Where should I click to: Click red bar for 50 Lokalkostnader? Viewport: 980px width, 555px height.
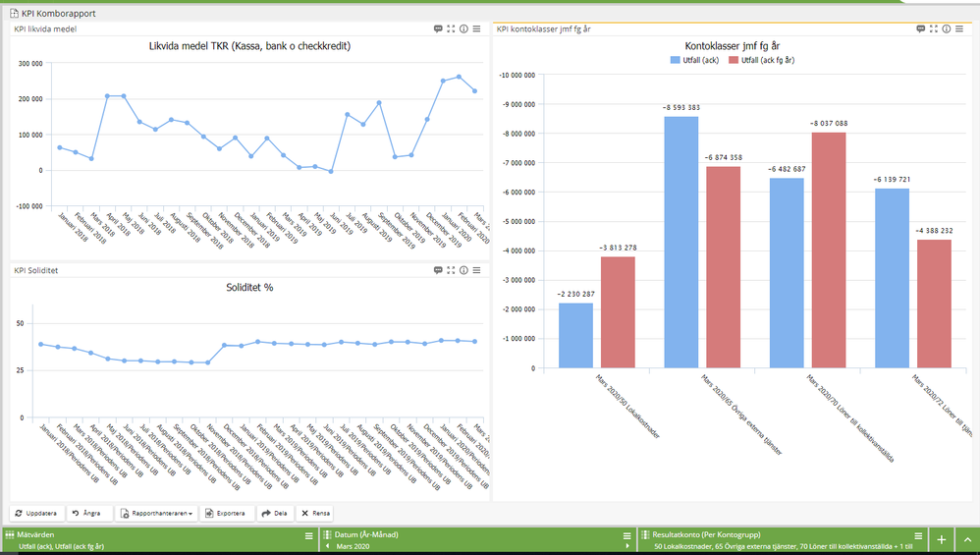[x=618, y=312]
